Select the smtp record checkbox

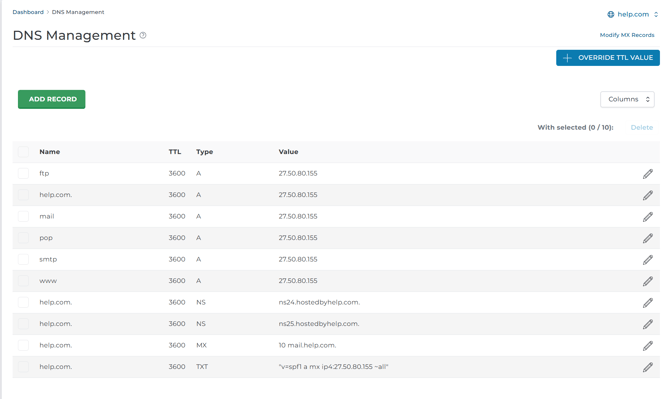(24, 259)
